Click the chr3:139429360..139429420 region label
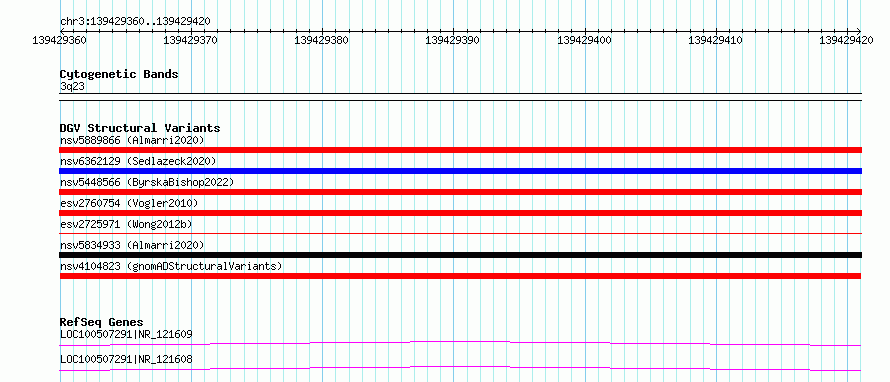 135,21
